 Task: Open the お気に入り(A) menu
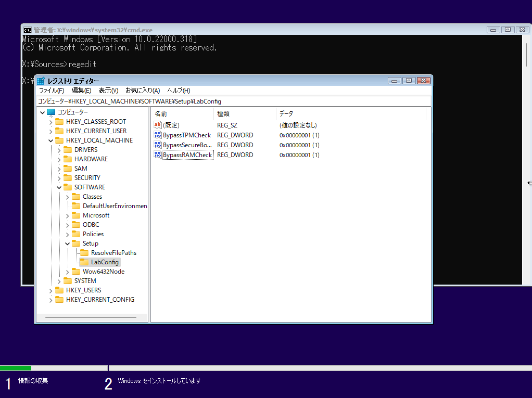coord(143,91)
